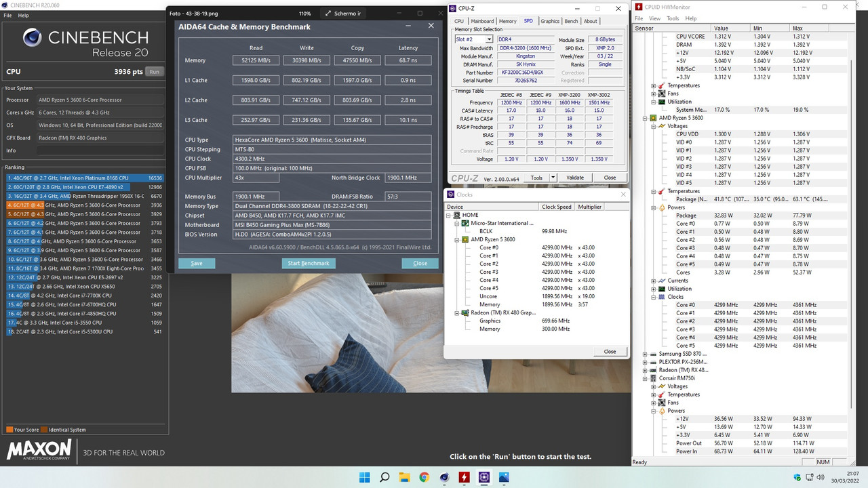Click Value column header in HWMonitor
Screen dimensions: 868x488
732,28
